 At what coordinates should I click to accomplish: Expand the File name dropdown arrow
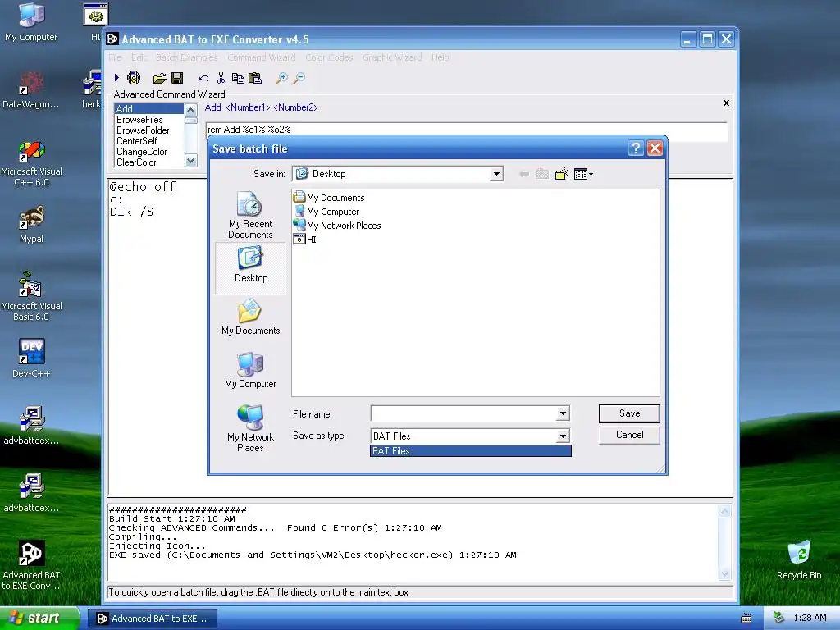[x=563, y=413]
